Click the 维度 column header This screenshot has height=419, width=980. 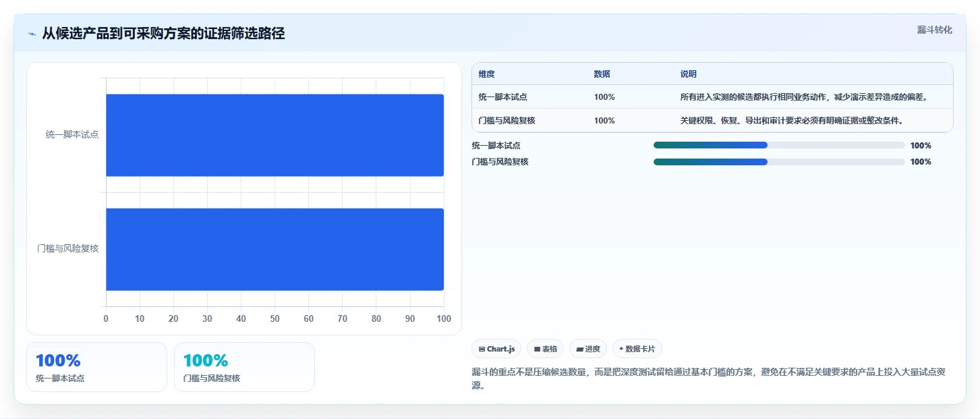pos(486,74)
